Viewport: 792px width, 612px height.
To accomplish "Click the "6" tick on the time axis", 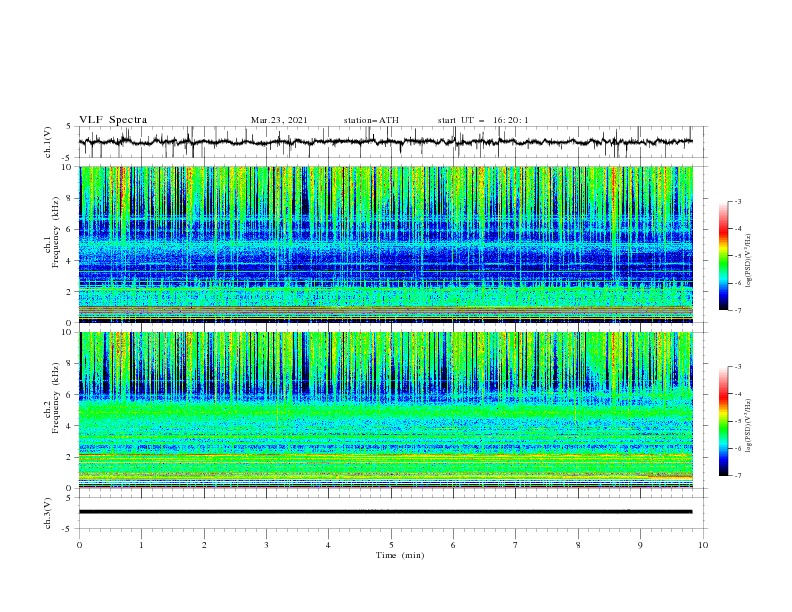I will click(453, 545).
